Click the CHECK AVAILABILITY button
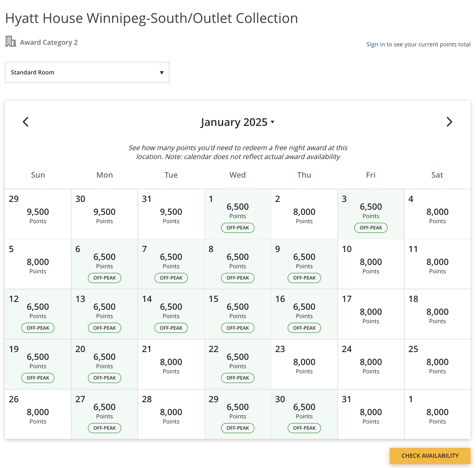This screenshot has width=476, height=468. (x=430, y=456)
